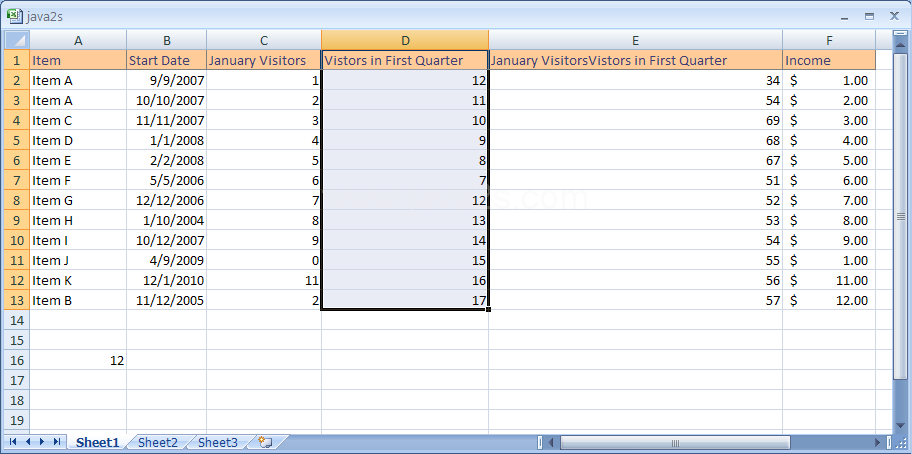This screenshot has height=454, width=912.
Task: Click the tab bar split handle
Action: pyautogui.click(x=540, y=442)
